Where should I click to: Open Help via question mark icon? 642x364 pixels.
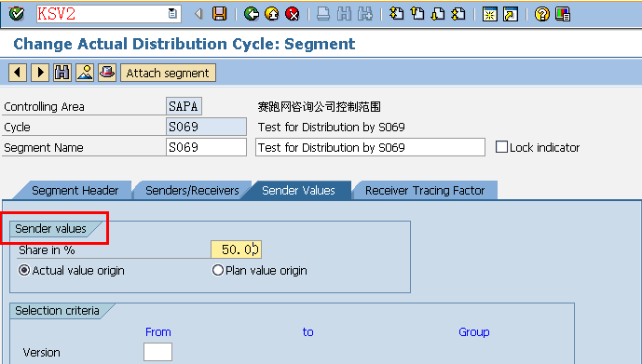tap(542, 14)
